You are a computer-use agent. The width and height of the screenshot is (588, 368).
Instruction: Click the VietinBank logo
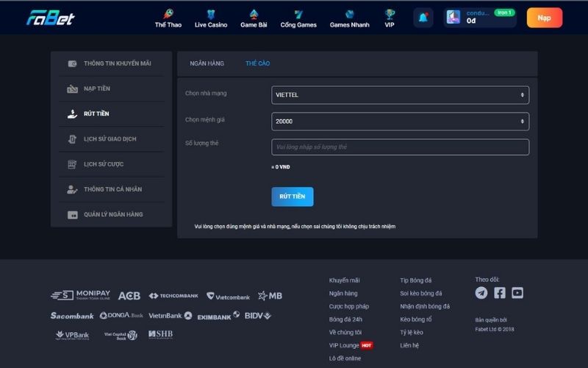pos(171,316)
